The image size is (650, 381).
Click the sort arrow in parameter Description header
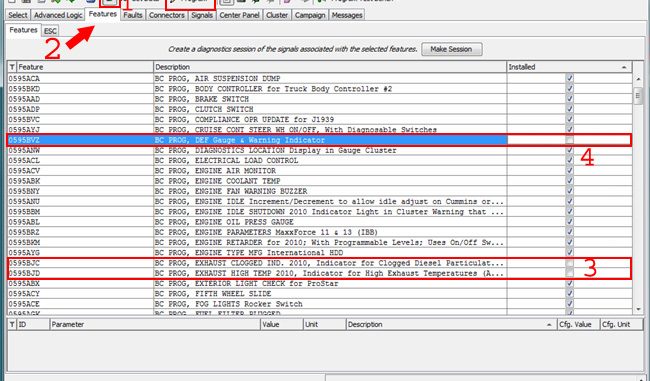click(x=549, y=325)
